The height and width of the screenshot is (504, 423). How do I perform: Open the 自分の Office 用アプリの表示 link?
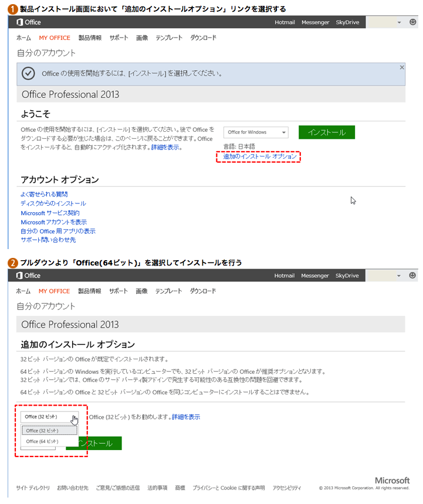(58, 231)
